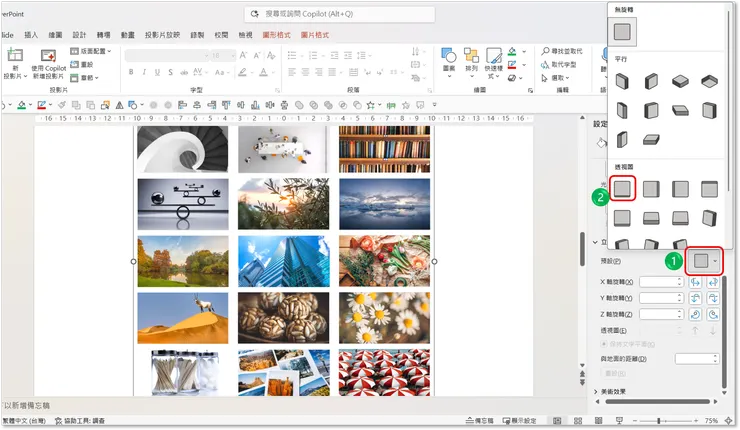Pick the Perspective Left preset under 透視圖
This screenshot has width=740, height=430.
pos(651,189)
